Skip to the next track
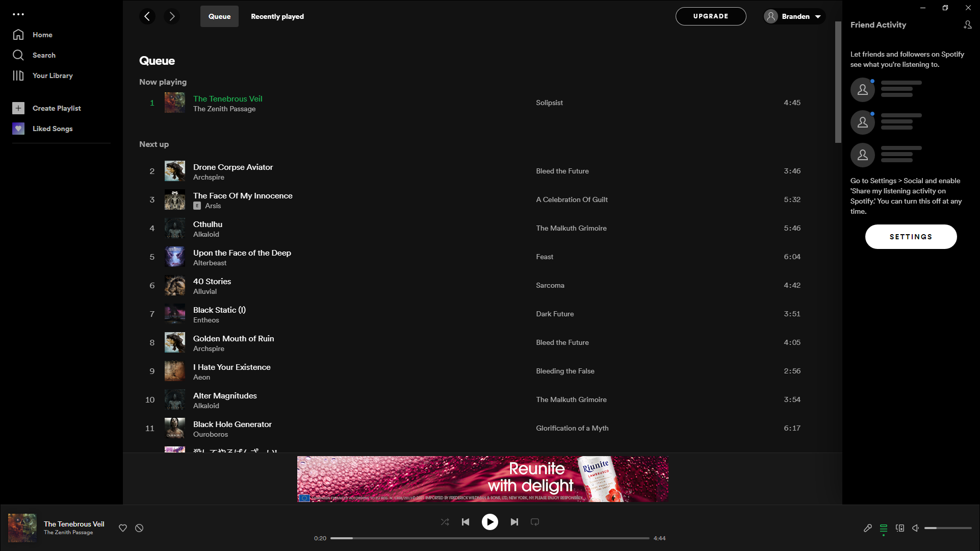The image size is (980, 551). coord(514,522)
